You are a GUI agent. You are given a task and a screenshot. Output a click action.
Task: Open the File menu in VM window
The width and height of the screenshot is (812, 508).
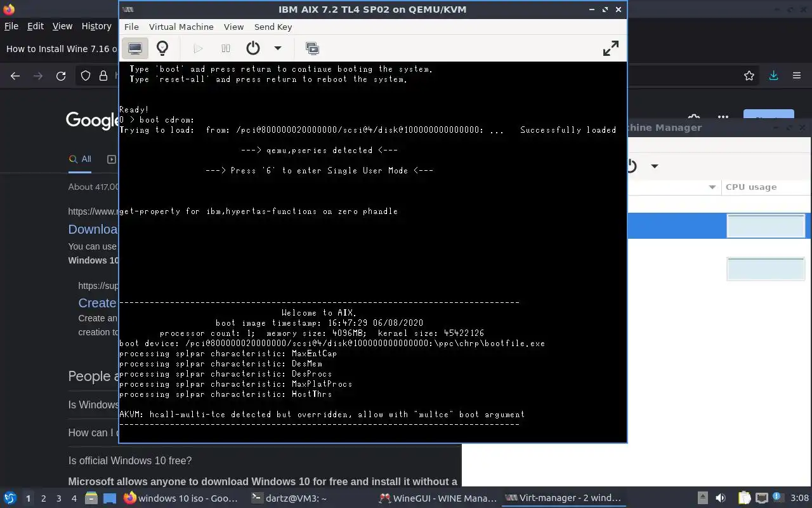click(x=131, y=27)
